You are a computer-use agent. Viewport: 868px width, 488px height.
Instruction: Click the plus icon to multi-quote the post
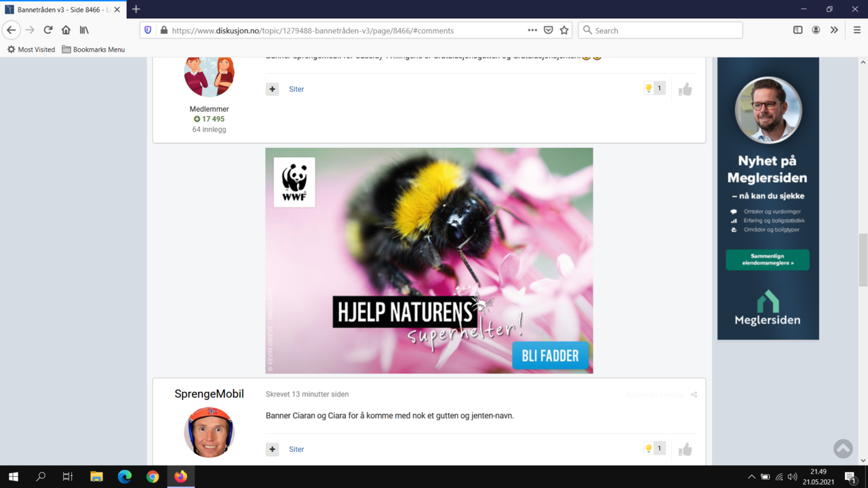[x=272, y=449]
